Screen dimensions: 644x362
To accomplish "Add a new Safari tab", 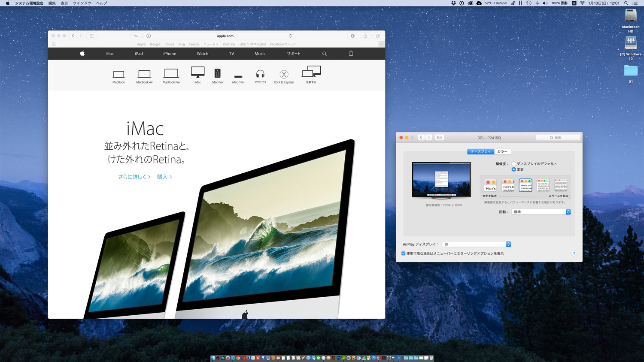I will pos(382,44).
